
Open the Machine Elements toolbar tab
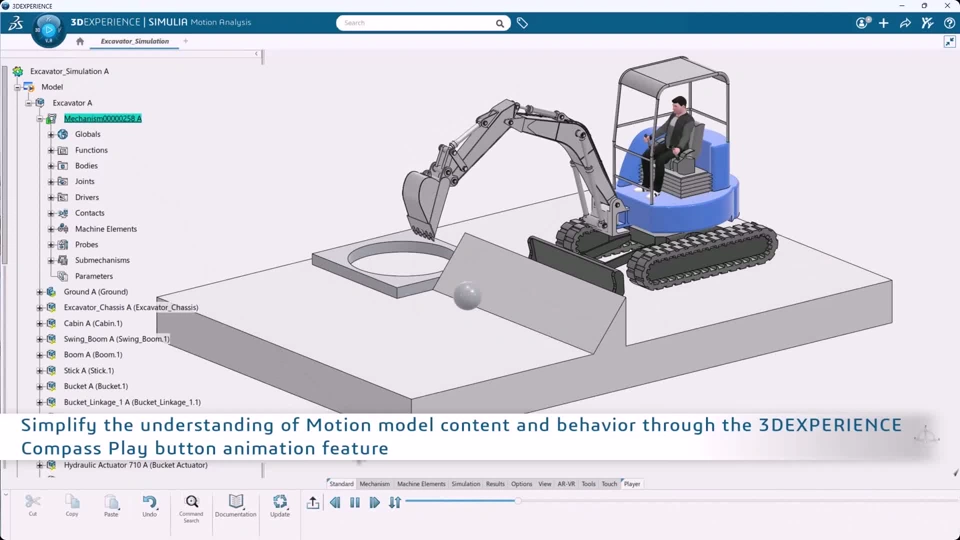pyautogui.click(x=421, y=484)
